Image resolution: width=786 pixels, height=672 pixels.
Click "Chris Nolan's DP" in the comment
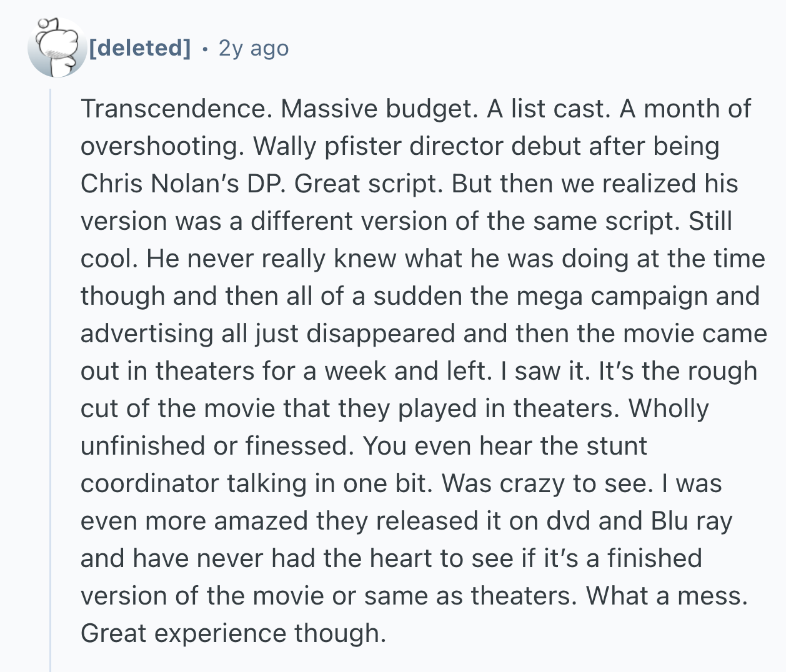click(x=182, y=184)
